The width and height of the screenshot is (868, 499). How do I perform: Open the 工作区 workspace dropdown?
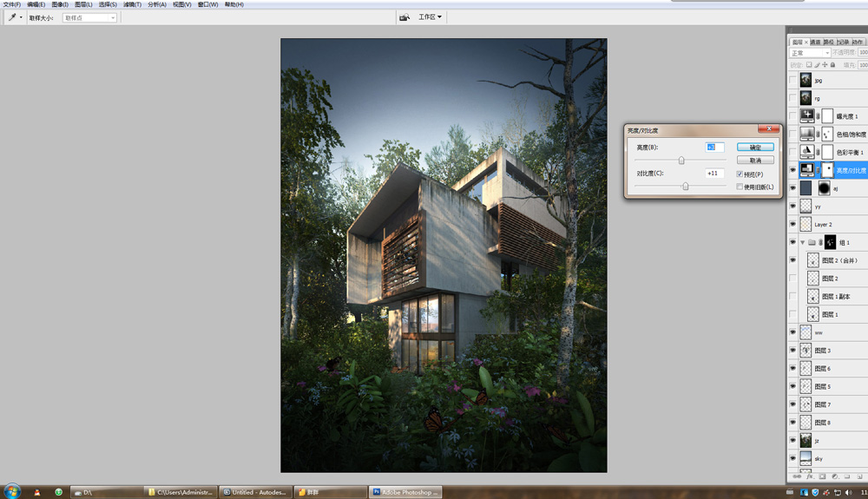[431, 17]
